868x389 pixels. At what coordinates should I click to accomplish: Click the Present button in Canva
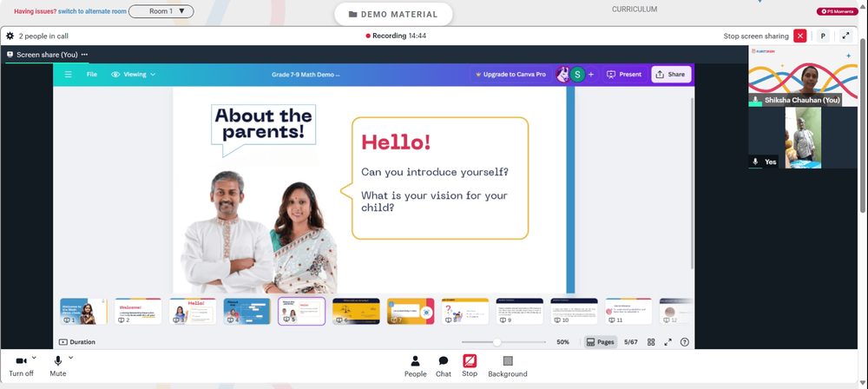tap(624, 75)
